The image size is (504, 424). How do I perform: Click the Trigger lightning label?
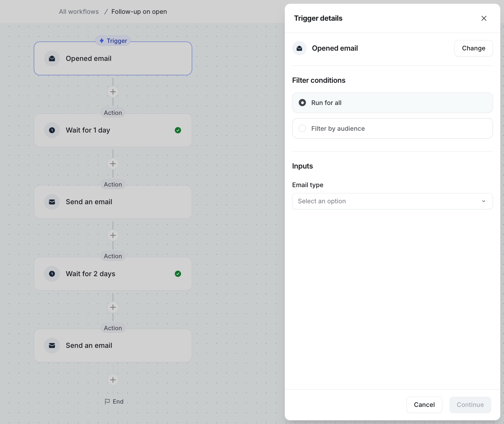coord(113,41)
